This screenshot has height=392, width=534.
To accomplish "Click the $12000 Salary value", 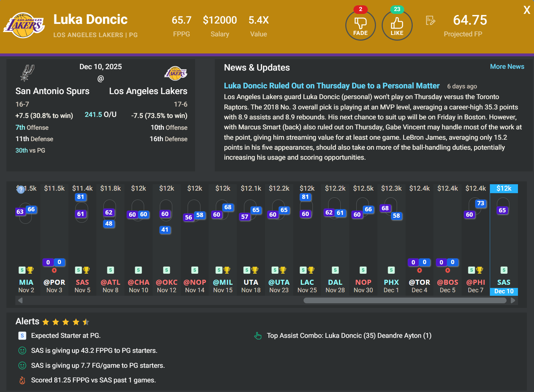I will tap(220, 20).
